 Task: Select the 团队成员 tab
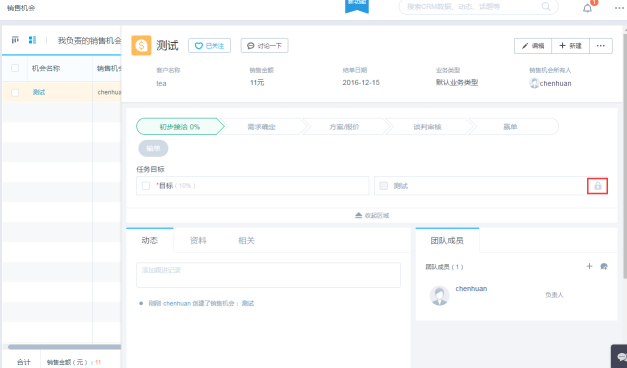click(x=447, y=240)
